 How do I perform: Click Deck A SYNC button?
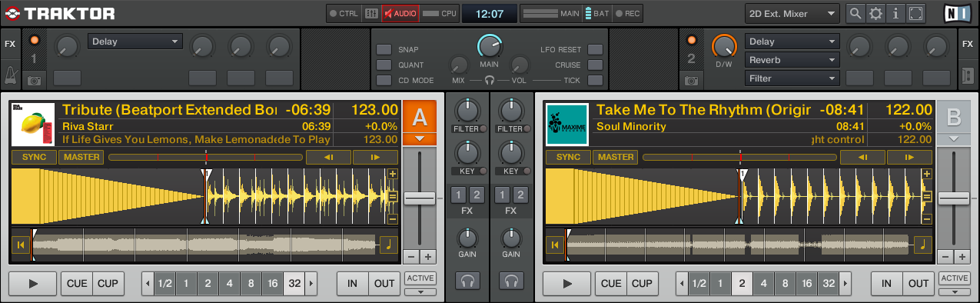pyautogui.click(x=35, y=157)
